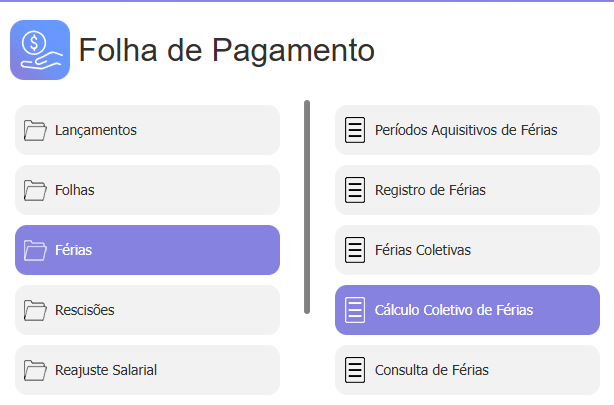The width and height of the screenshot is (614, 405).
Task: Click the folder icon beside Reajuste Salarial
Action: 36,370
